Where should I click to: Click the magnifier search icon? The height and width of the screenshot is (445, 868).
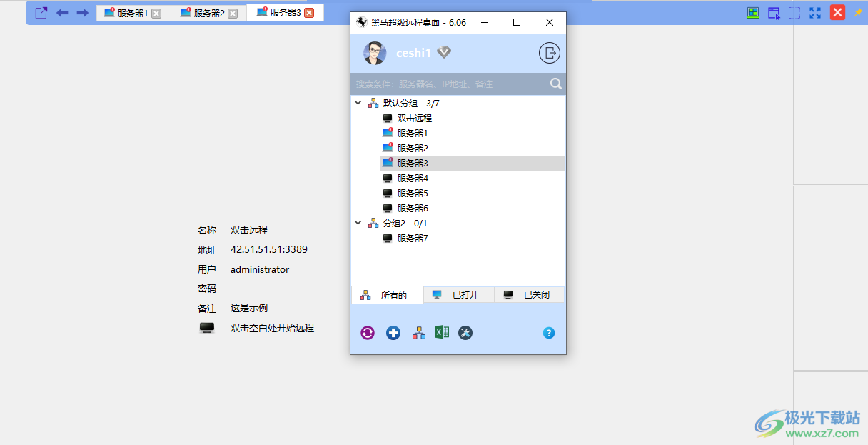(x=556, y=84)
